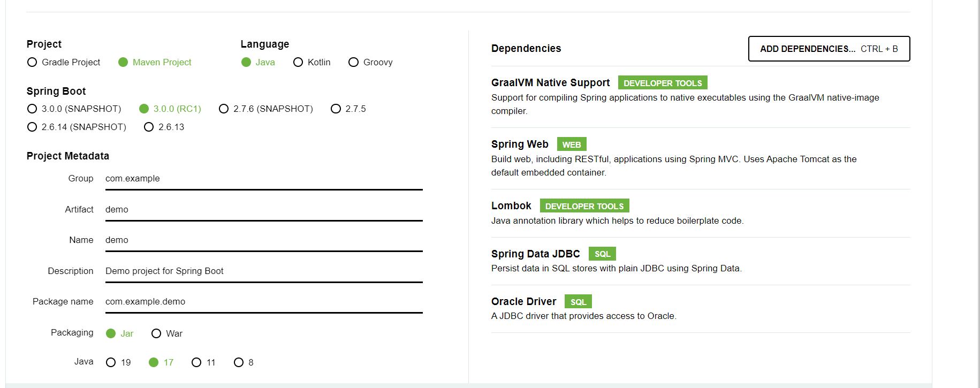The image size is (980, 388).
Task: Click the Description input field
Action: point(264,271)
